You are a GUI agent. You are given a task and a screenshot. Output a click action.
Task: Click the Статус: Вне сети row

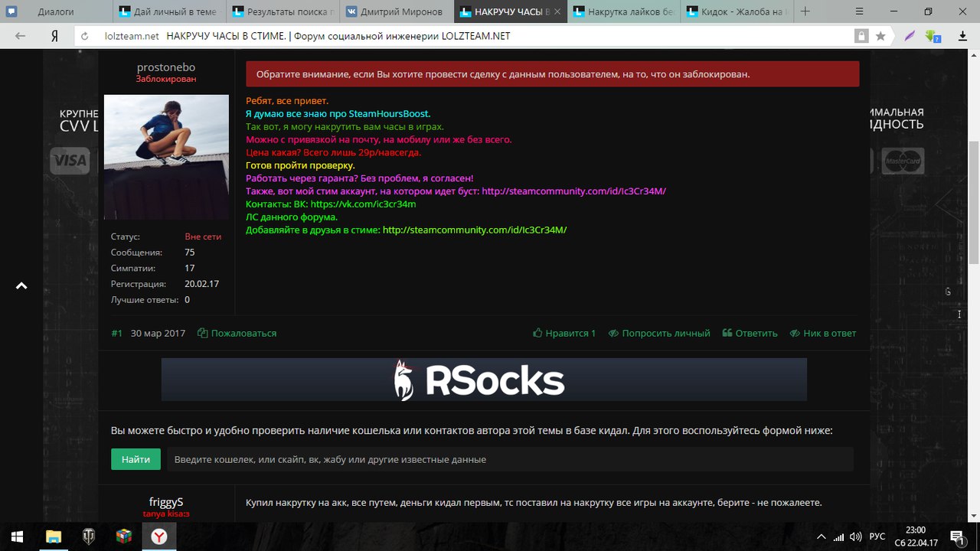coord(166,236)
